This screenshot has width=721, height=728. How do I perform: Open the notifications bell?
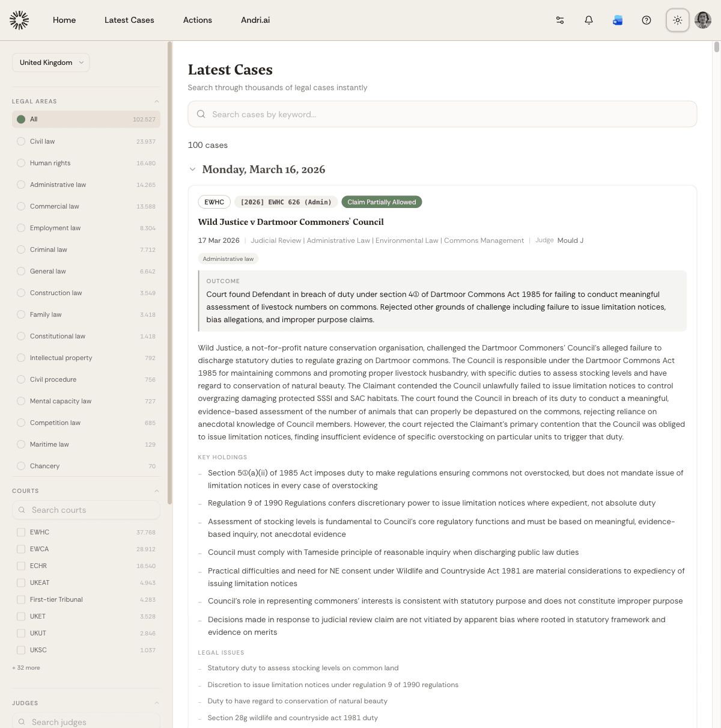[589, 20]
